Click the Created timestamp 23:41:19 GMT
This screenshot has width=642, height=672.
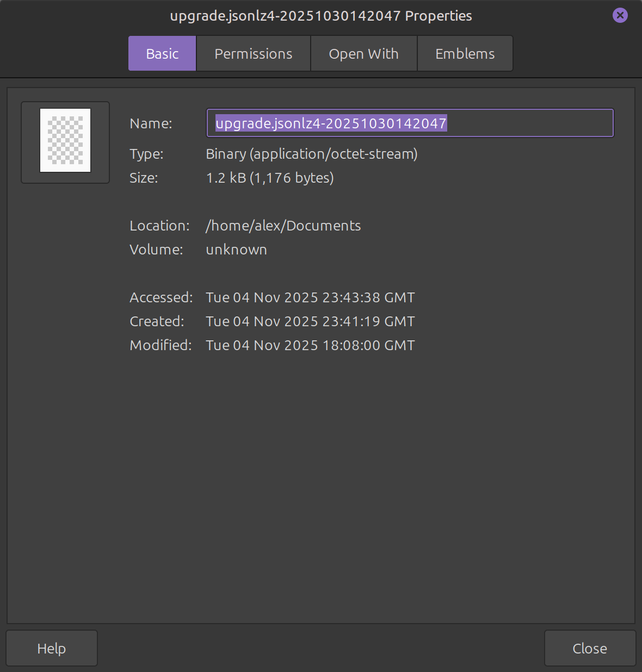310,321
